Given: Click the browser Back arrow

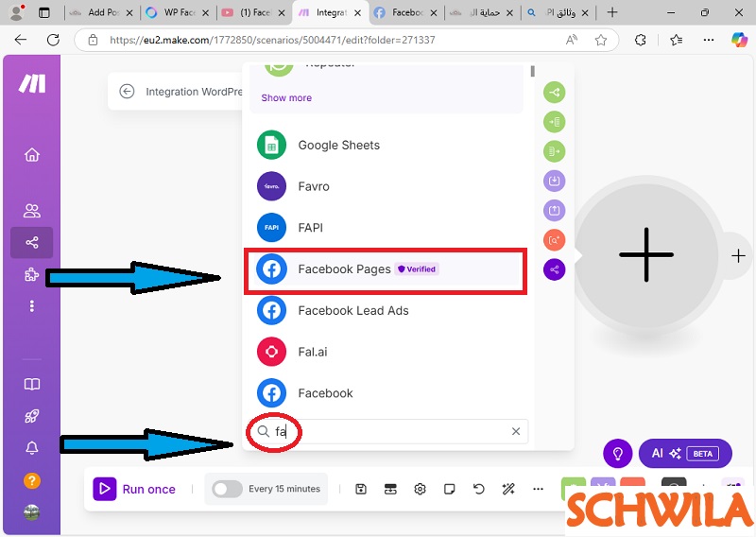Looking at the screenshot, I should (x=20, y=40).
